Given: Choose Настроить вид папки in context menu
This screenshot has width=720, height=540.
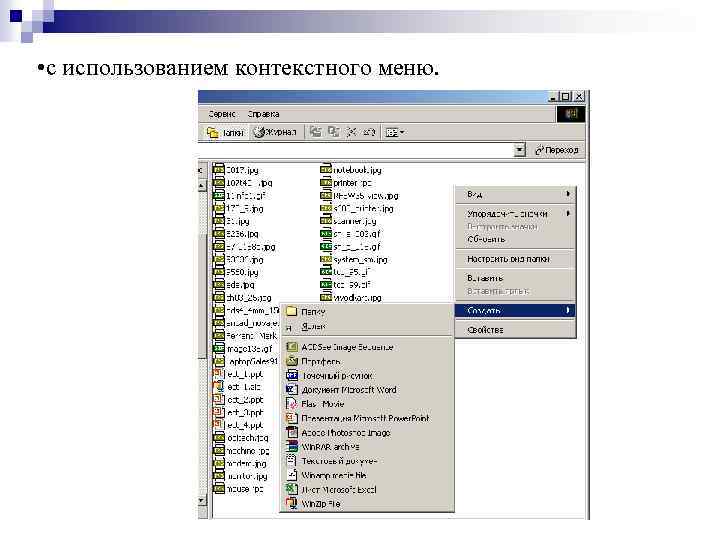Looking at the screenshot, I should click(x=515, y=259).
